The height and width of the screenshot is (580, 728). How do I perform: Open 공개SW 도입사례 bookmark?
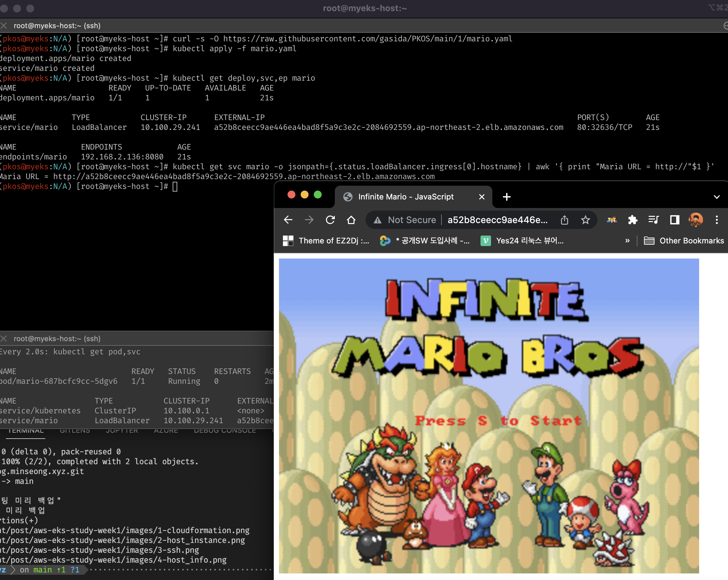coord(424,240)
